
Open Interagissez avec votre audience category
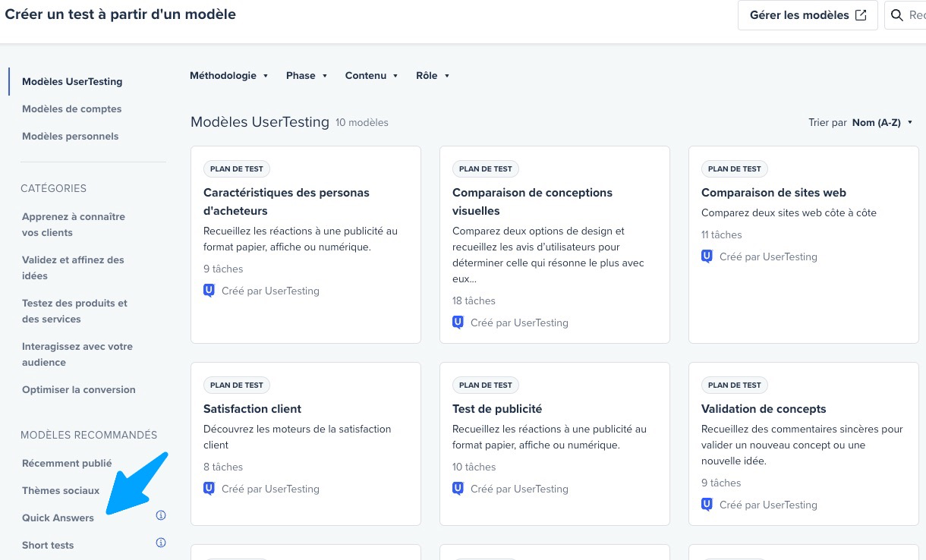coord(77,354)
